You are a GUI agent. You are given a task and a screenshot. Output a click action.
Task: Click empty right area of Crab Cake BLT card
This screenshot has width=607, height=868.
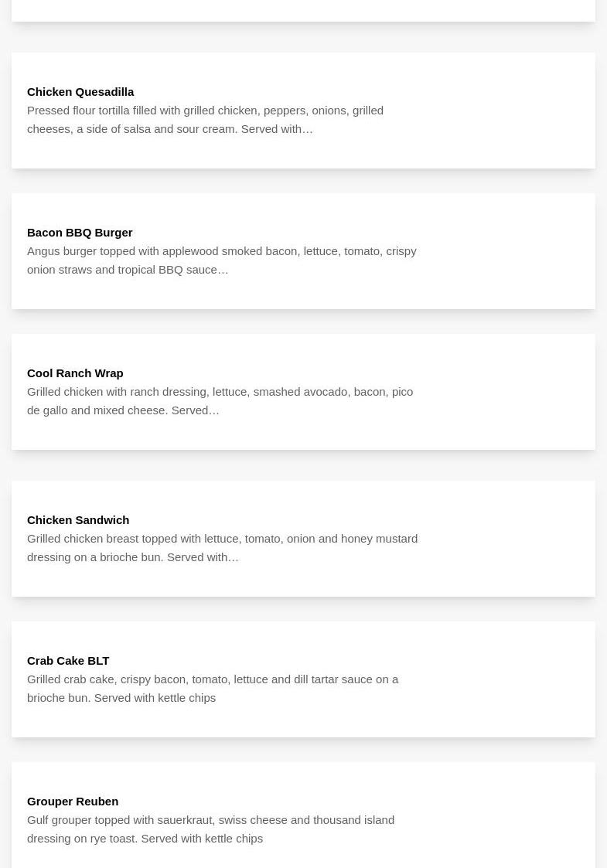pos(506,679)
